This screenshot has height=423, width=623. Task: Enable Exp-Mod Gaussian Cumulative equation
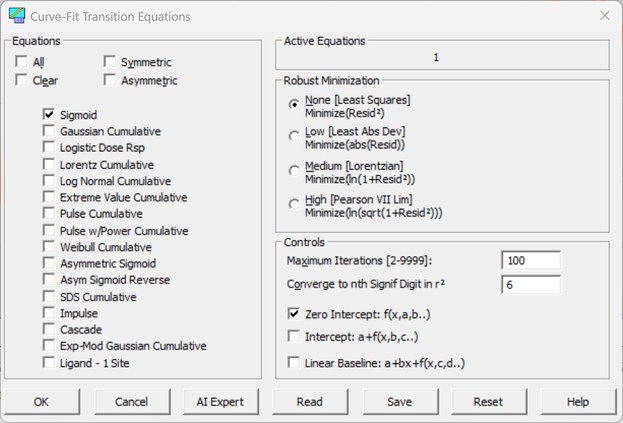pyautogui.click(x=48, y=345)
